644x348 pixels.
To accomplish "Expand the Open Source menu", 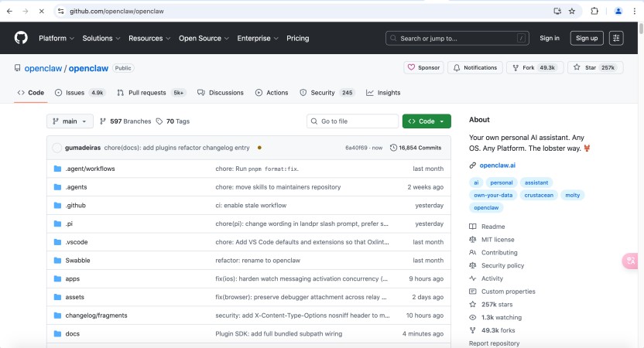I will [204, 38].
